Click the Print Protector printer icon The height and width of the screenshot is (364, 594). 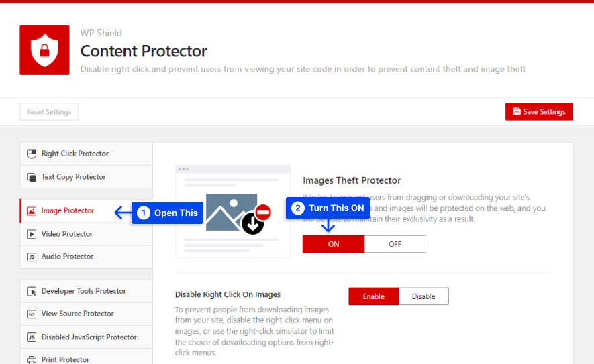[x=32, y=360]
